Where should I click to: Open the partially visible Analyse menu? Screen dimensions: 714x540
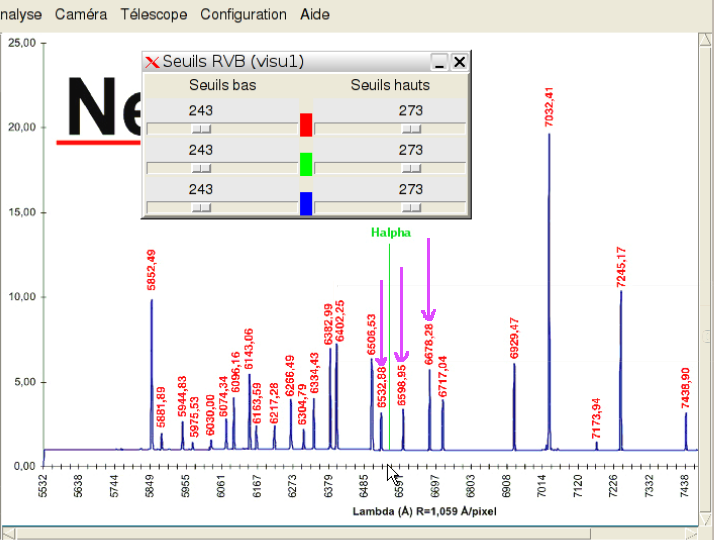click(x=21, y=14)
